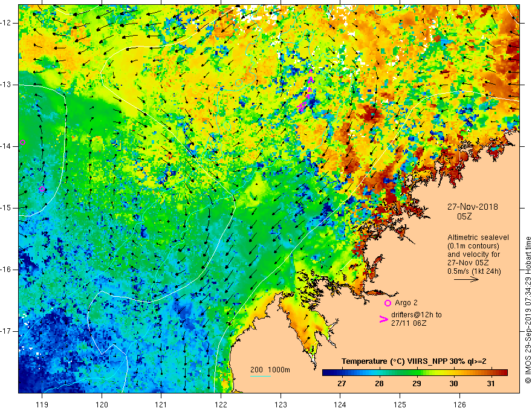Click the longitude axis label 125
This screenshot has height=411, width=532.
[400, 404]
